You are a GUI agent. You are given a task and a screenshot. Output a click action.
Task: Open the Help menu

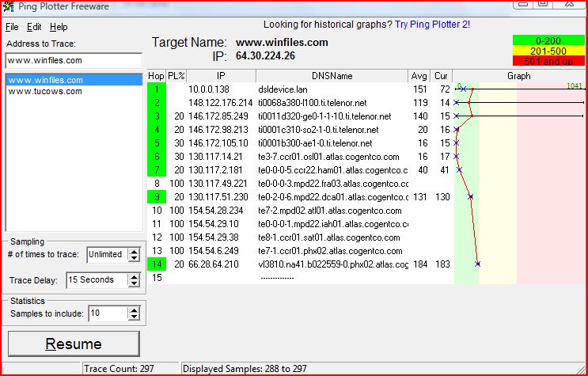point(59,27)
